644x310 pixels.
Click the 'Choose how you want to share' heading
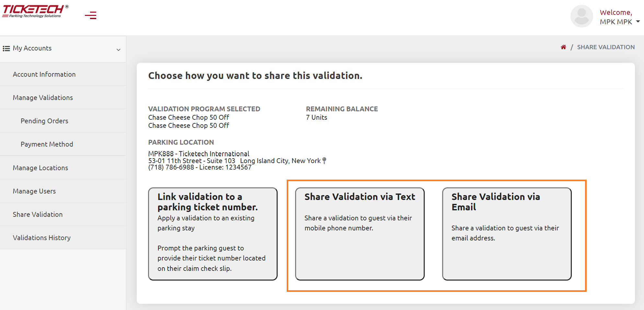255,76
